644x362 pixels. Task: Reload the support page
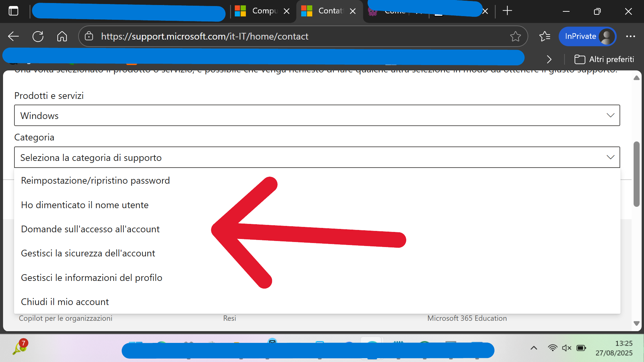tap(38, 36)
